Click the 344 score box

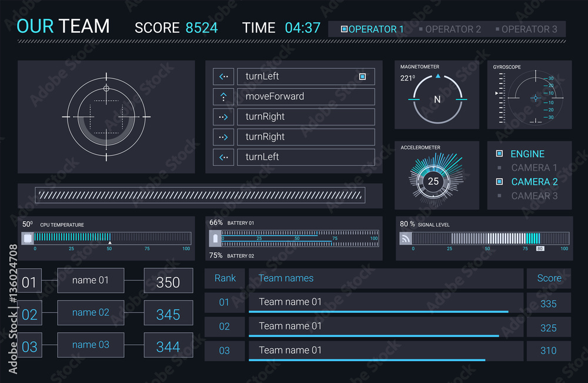click(x=168, y=345)
